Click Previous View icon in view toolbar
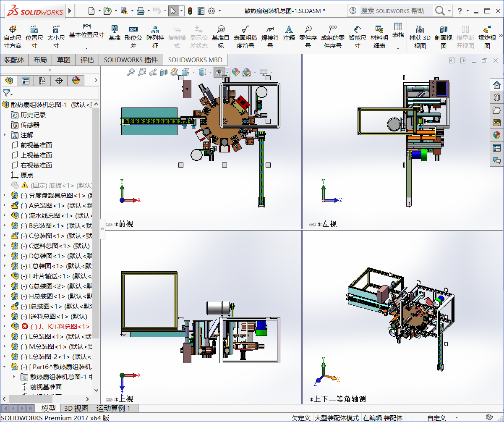 [x=153, y=72]
